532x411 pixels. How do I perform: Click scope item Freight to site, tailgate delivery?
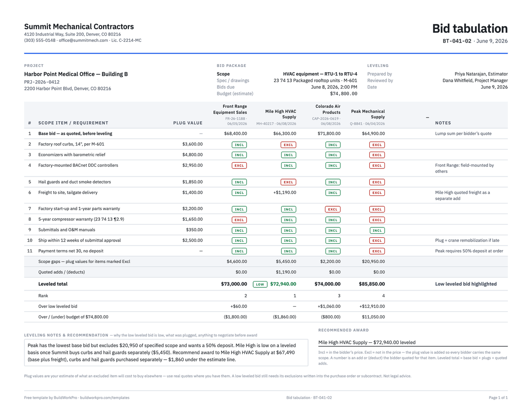(68, 192)
